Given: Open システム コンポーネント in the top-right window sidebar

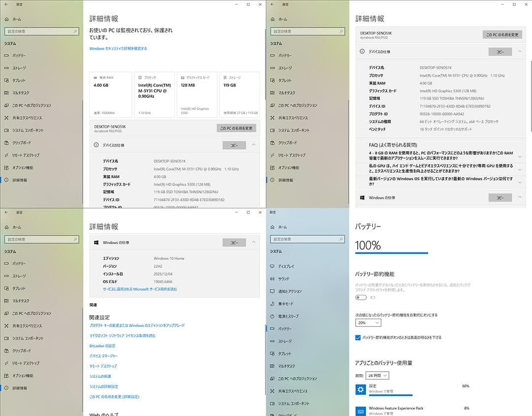Looking at the screenshot, I should [x=290, y=130].
